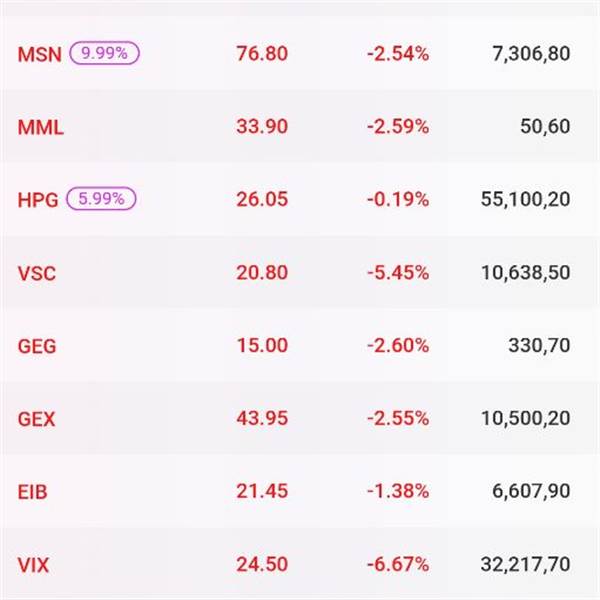Open the VIX stock ticker
This screenshot has height=600, width=600.
34,565
